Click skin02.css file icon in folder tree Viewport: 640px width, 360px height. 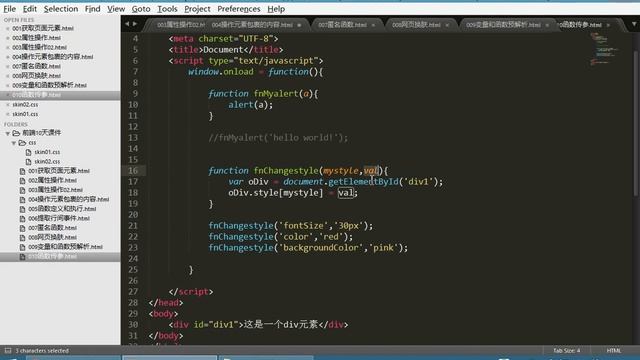[x=29, y=162]
